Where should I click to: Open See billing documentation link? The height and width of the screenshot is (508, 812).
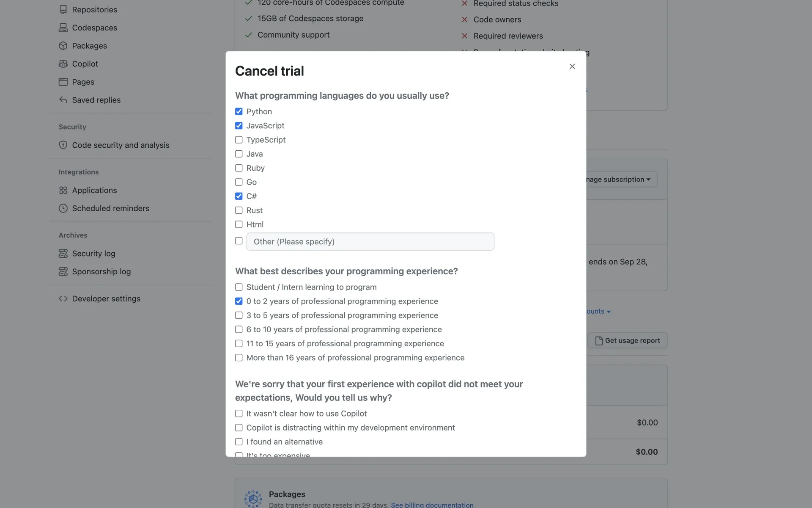click(x=432, y=505)
